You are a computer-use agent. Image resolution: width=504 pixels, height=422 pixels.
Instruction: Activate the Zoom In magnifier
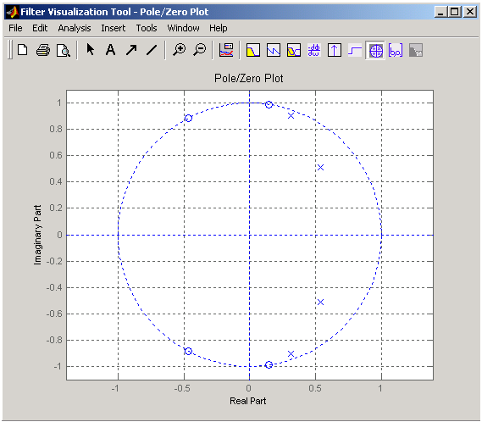tap(179, 50)
